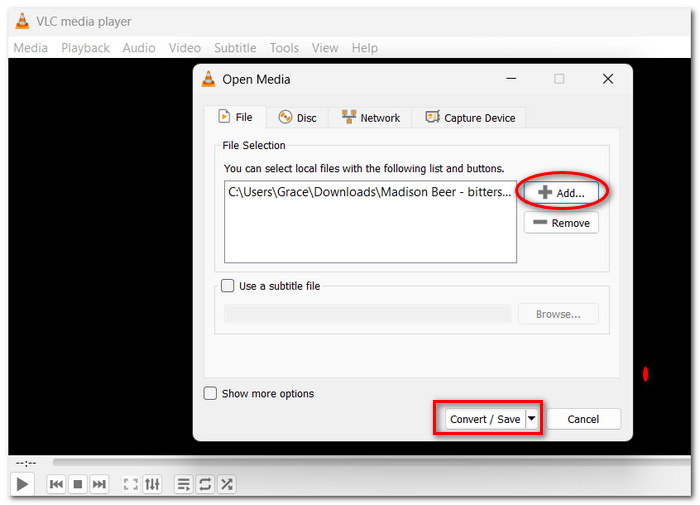This screenshot has width=700, height=505.
Task: Stop playback with the square icon
Action: [78, 484]
